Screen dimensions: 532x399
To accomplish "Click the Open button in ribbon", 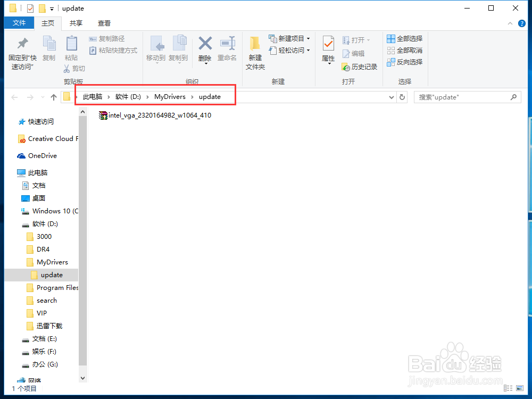I will pos(356,40).
